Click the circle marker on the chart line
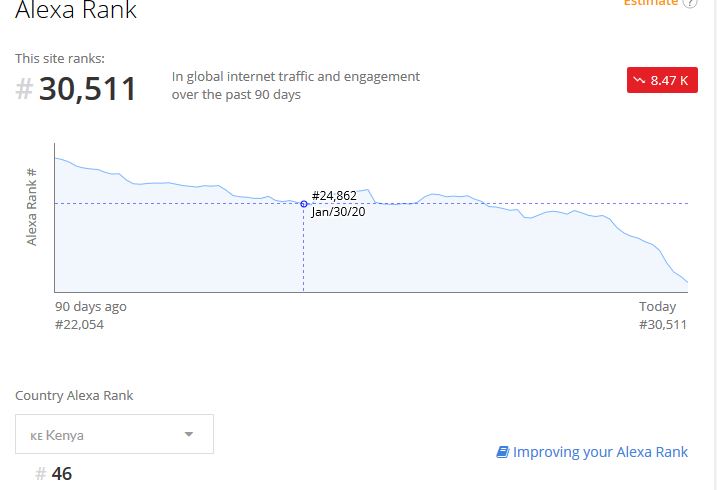717x490 pixels. tap(304, 204)
